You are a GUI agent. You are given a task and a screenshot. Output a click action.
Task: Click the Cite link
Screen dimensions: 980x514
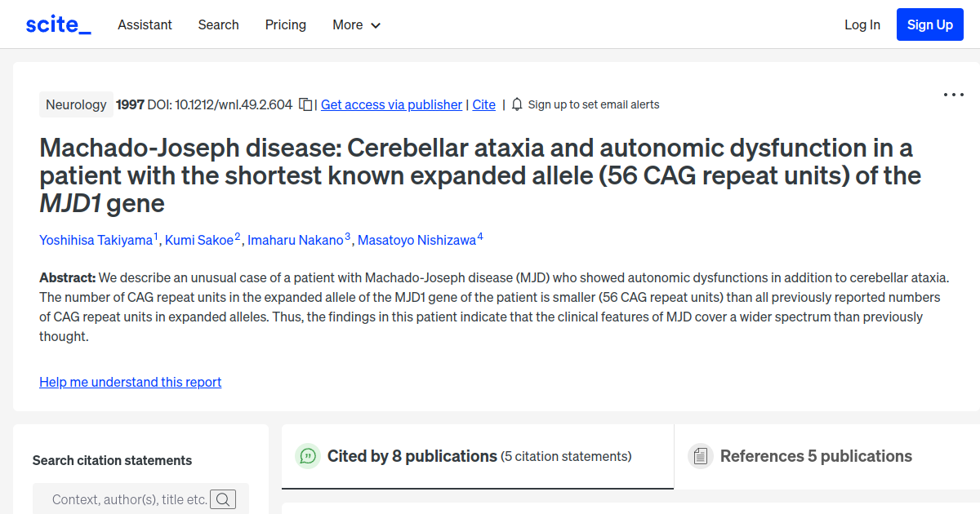click(x=484, y=104)
